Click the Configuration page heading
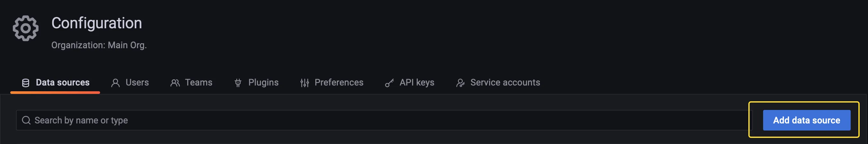Screen dimensions: 868x144 97,23
